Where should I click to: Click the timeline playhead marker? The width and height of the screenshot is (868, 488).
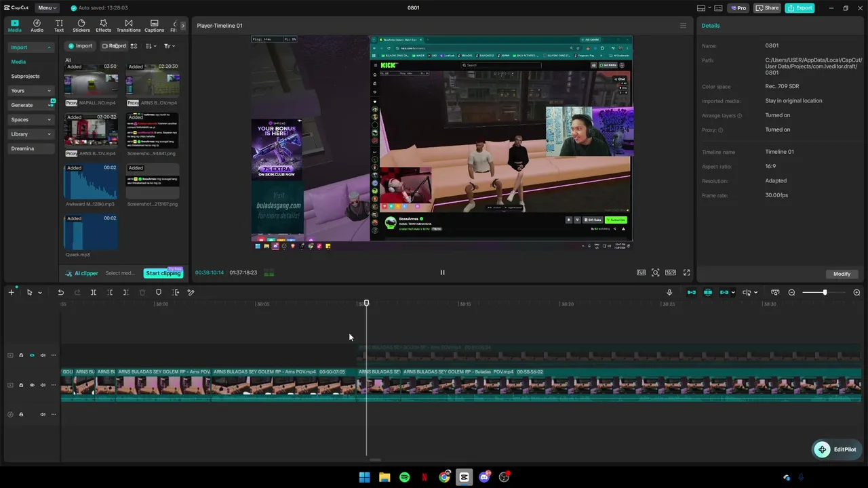366,303
